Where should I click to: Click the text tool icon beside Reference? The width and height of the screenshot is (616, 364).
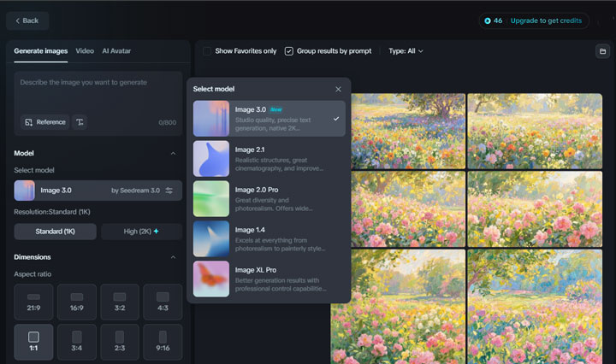[x=80, y=122]
